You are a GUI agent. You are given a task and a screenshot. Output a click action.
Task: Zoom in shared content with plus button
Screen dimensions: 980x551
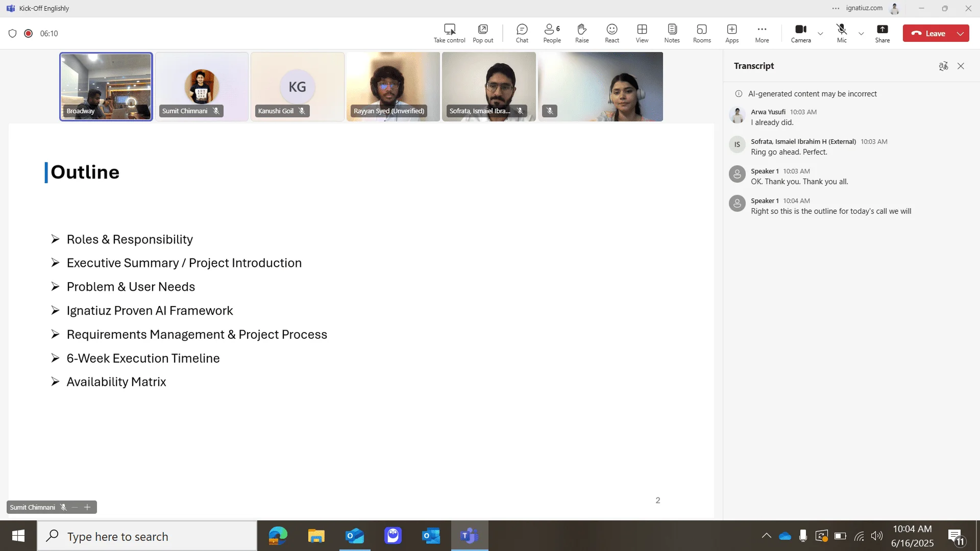[87, 507]
